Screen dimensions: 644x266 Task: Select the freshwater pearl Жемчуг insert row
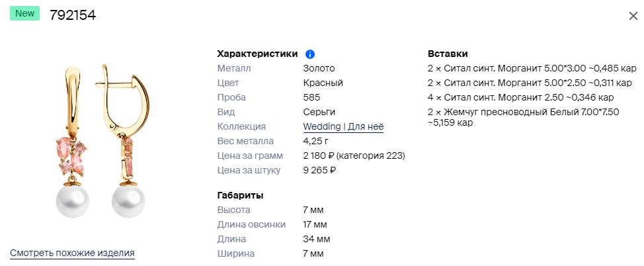(x=523, y=116)
